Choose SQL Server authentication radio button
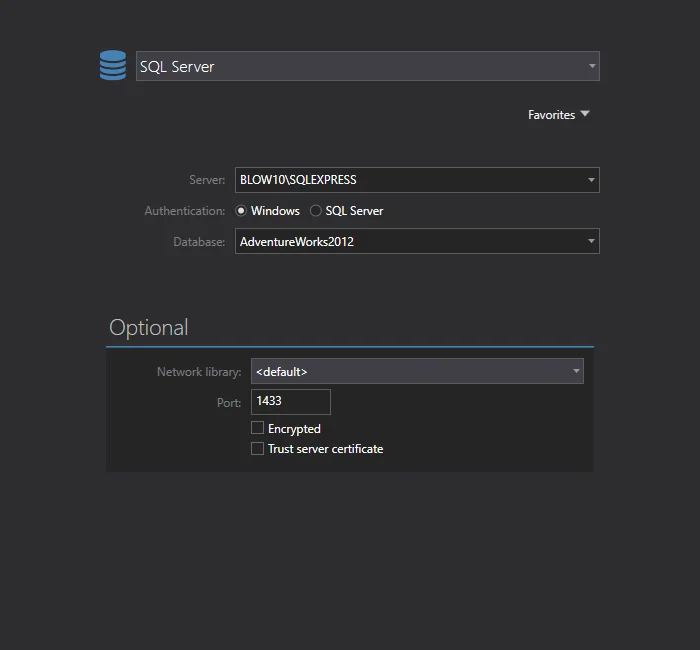This screenshot has height=650, width=700. [x=316, y=211]
